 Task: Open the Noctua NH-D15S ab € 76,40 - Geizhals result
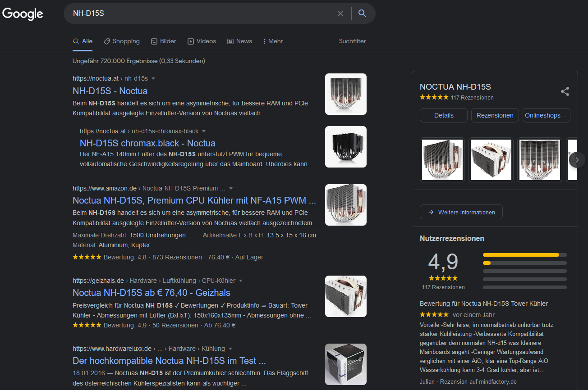[x=152, y=293]
